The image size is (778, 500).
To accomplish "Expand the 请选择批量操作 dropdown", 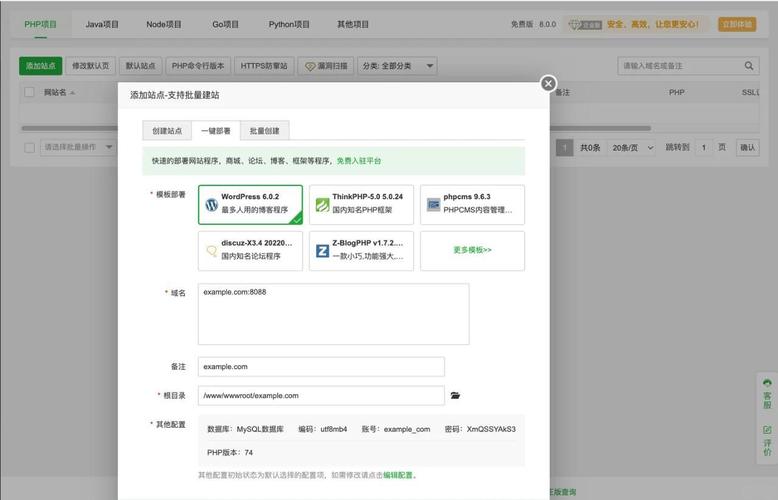I will coord(77,147).
